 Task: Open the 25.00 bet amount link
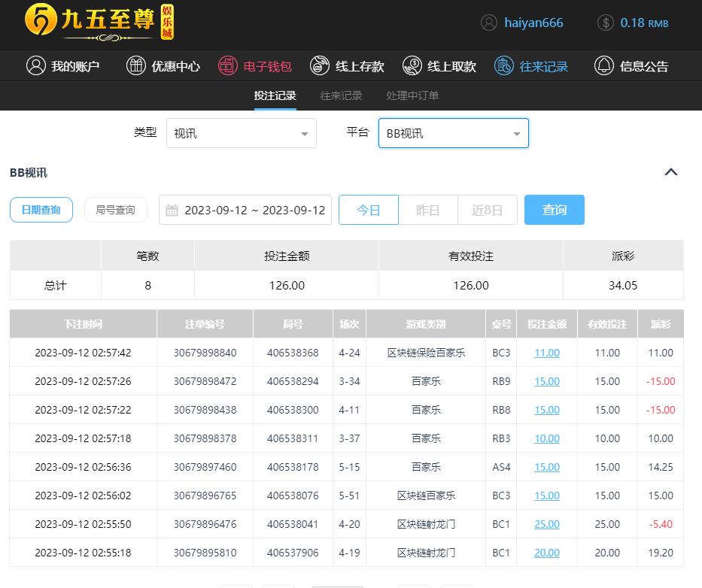[547, 524]
